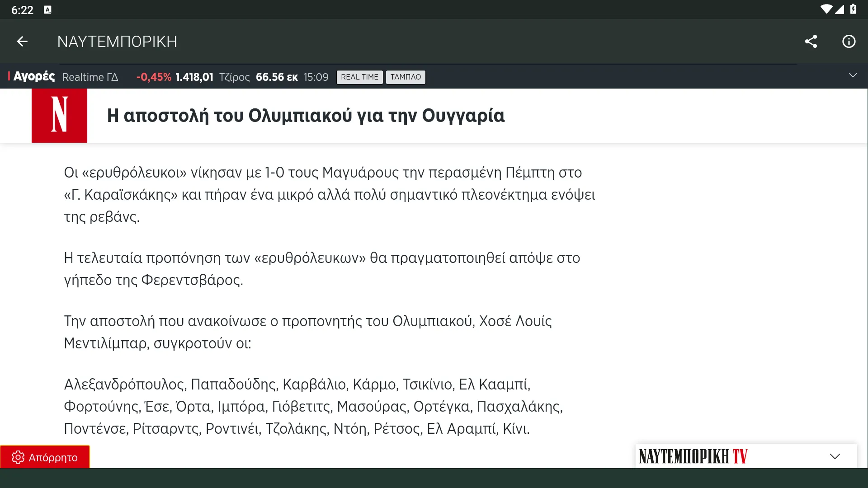
Task: Tap the red N Naftemporiki logo
Action: tap(59, 116)
